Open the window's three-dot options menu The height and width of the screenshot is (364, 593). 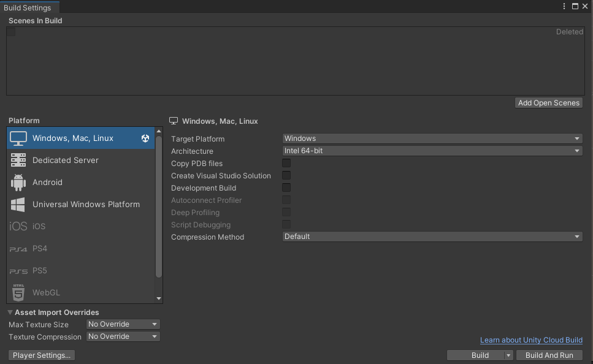coord(564,6)
